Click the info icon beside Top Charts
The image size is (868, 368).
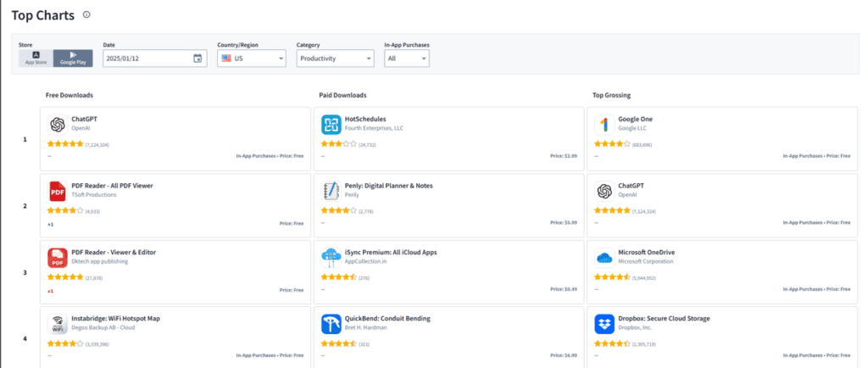click(86, 15)
